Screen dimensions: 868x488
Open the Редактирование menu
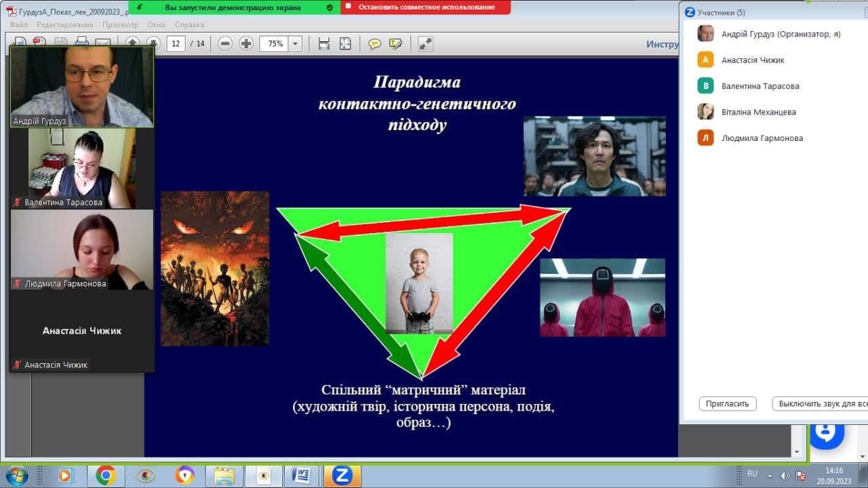[x=65, y=25]
